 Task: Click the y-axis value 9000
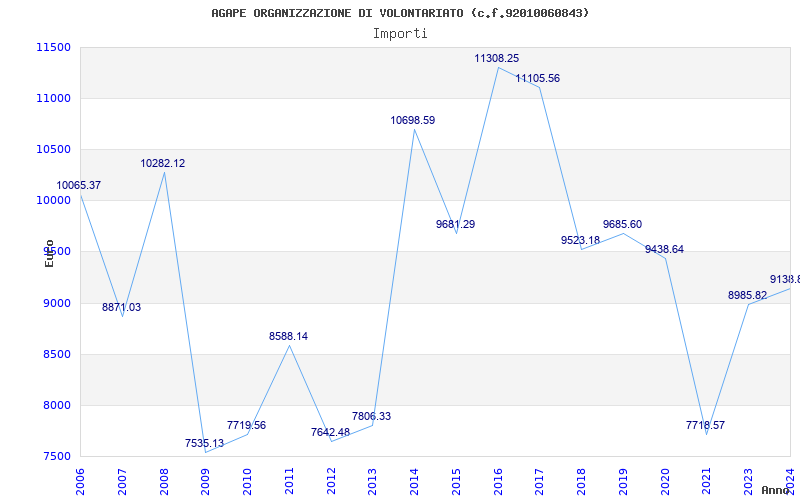[x=56, y=303]
